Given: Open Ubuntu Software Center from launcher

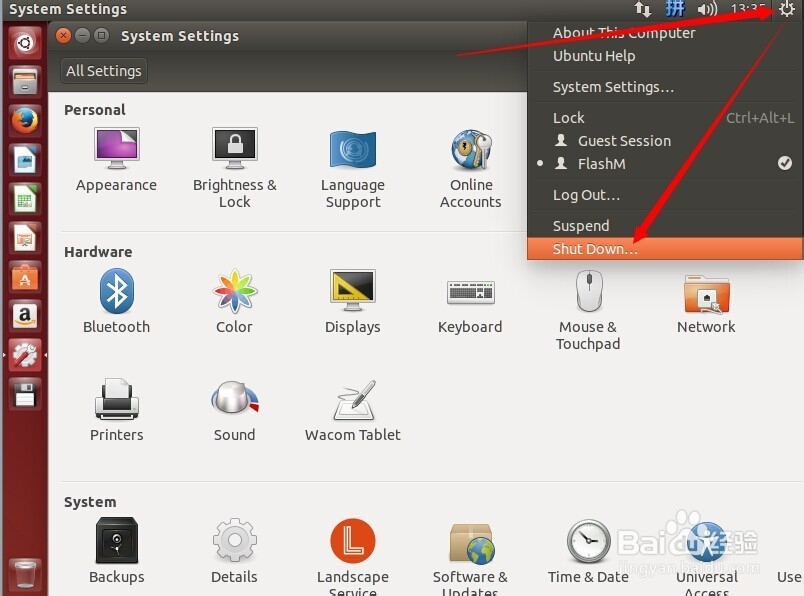Looking at the screenshot, I should click(x=25, y=277).
